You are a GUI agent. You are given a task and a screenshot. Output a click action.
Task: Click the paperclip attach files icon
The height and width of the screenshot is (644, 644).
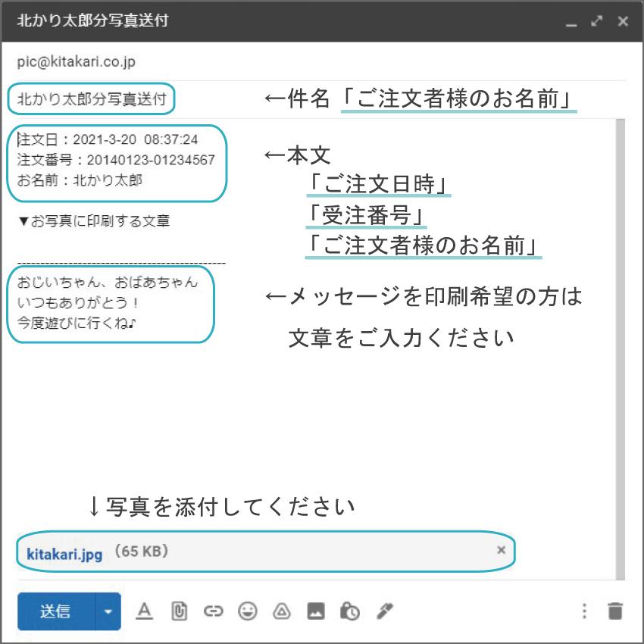[179, 611]
